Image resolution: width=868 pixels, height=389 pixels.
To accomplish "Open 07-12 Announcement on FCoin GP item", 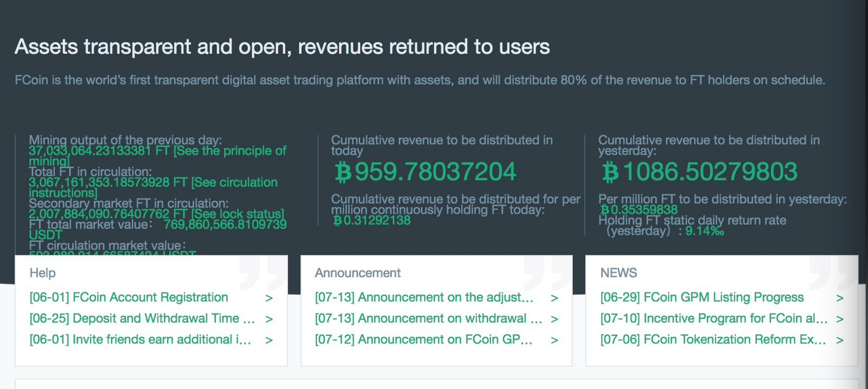I will tap(424, 340).
